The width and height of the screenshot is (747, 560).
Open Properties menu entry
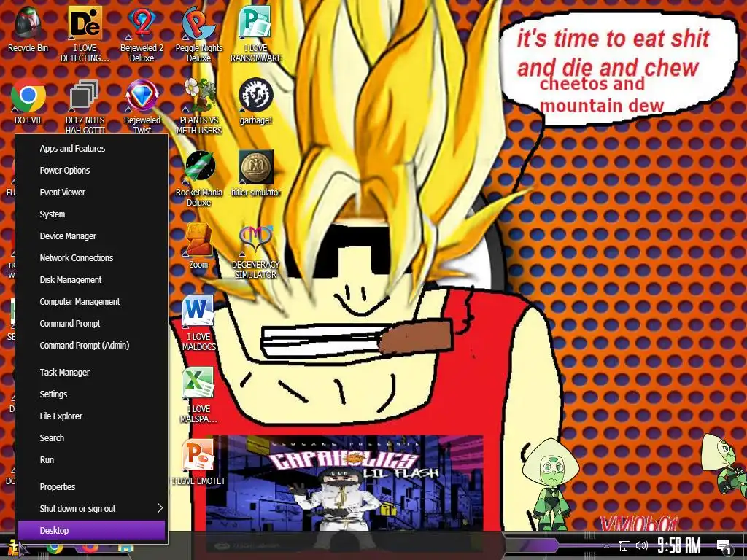(91, 486)
